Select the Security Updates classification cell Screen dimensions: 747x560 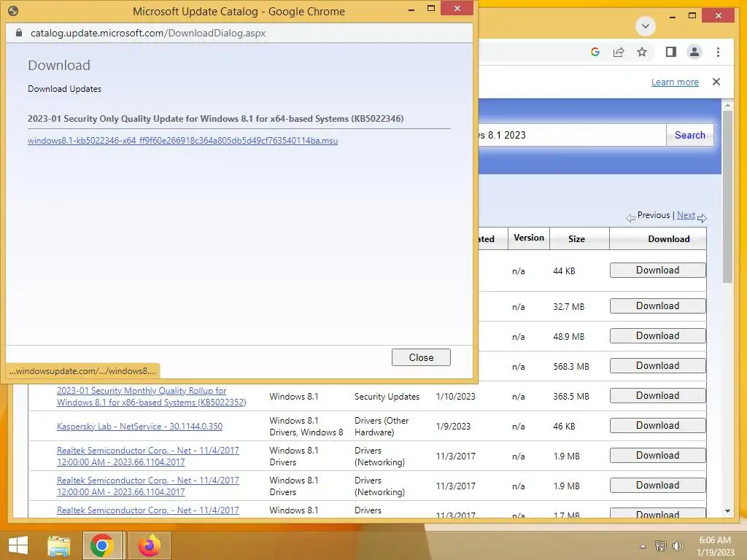387,396
